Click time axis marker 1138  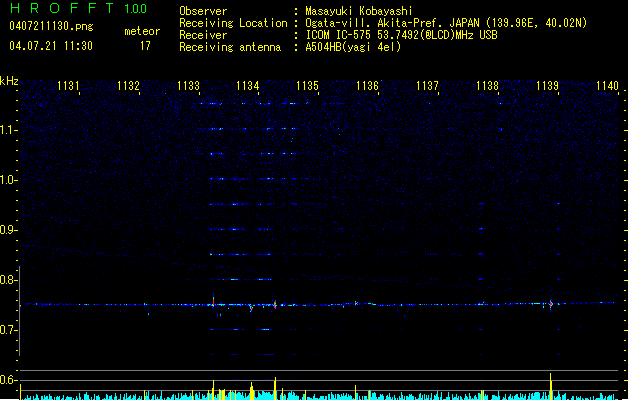point(487,86)
